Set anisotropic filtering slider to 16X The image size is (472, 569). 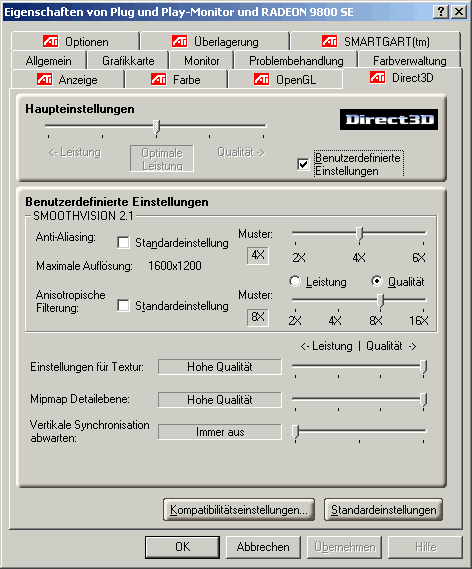tap(423, 300)
